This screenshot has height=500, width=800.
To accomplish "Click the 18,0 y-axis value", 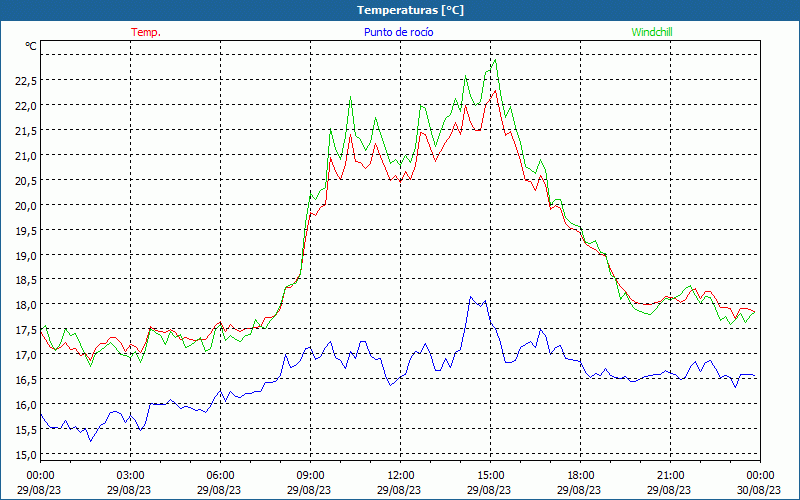I will [26, 305].
